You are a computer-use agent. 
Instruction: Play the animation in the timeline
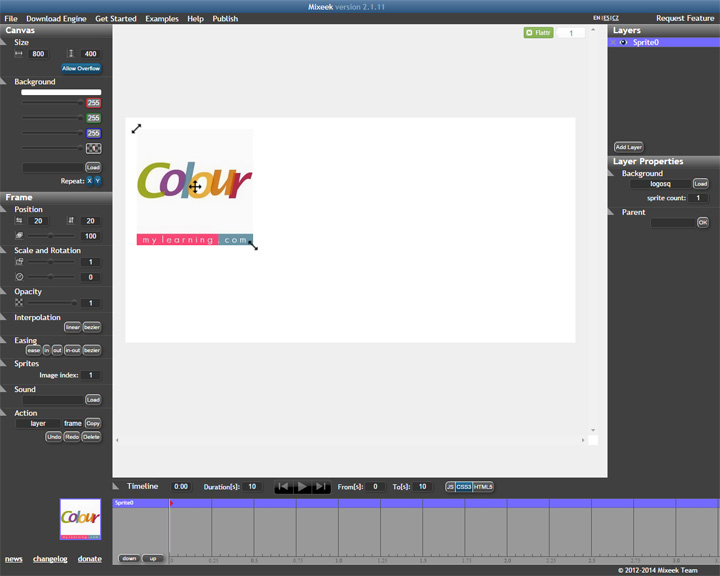(302, 486)
